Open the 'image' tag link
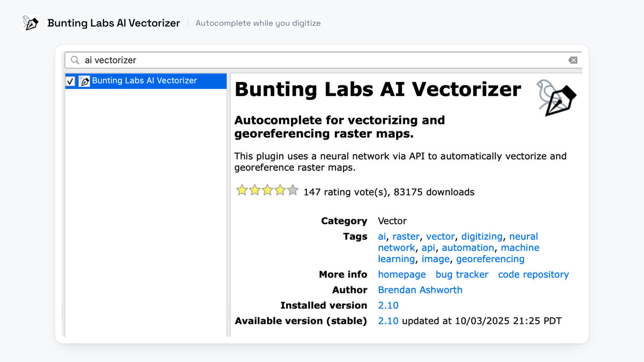This screenshot has width=644, height=362. click(x=435, y=259)
